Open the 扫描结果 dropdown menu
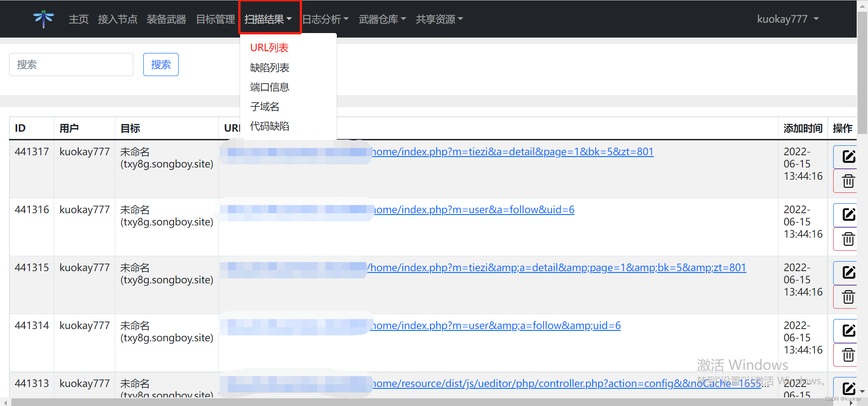This screenshot has height=406, width=868. pos(268,19)
